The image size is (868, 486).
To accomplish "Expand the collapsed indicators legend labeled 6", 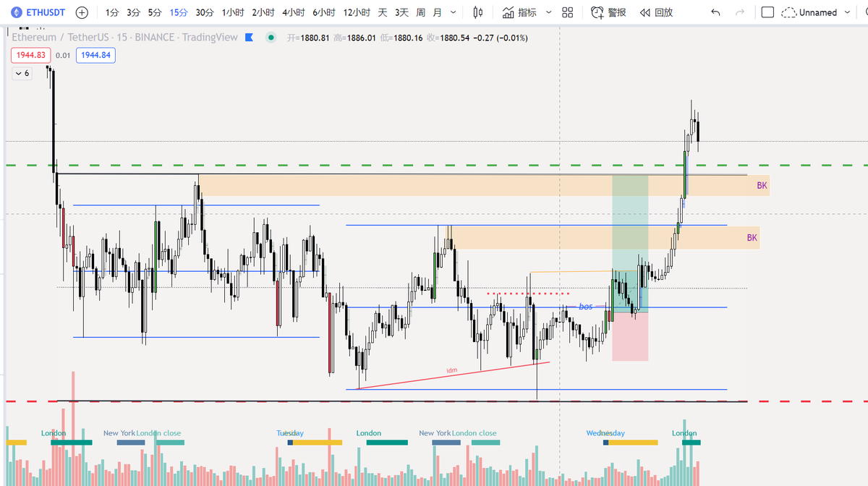I will pos(22,73).
